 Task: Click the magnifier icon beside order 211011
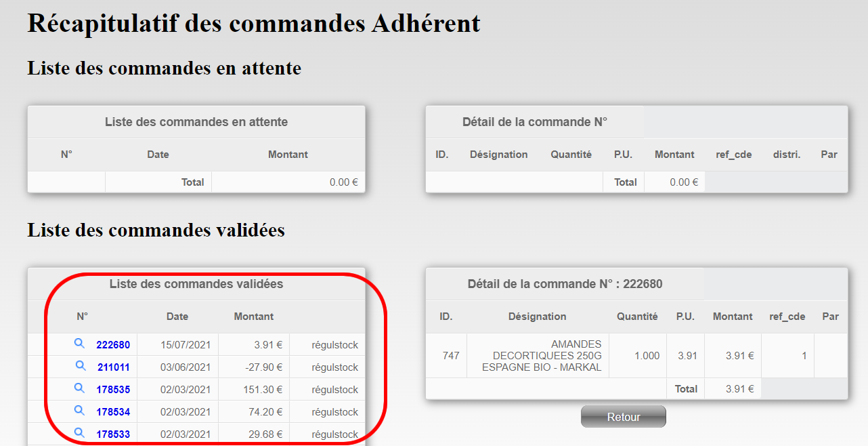[81, 366]
